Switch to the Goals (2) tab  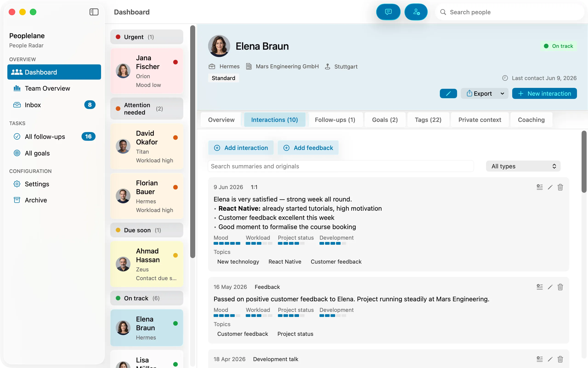click(x=385, y=120)
